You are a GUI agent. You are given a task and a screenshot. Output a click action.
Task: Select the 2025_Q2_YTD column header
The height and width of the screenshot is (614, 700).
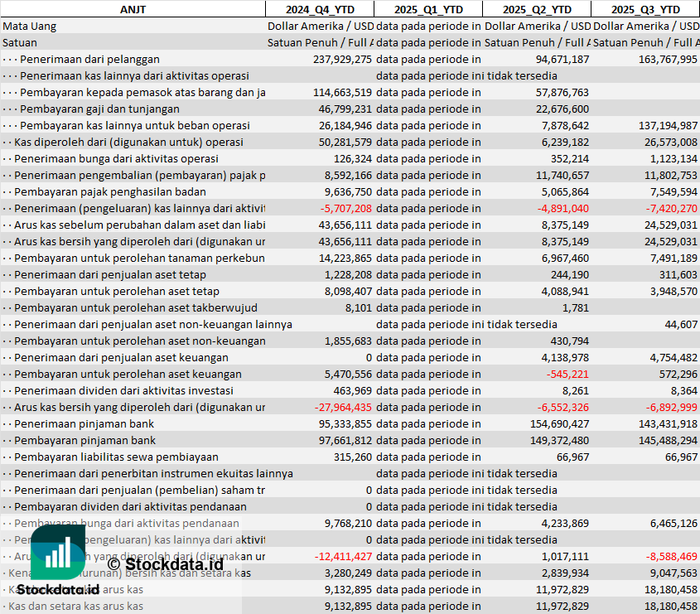pyautogui.click(x=537, y=9)
